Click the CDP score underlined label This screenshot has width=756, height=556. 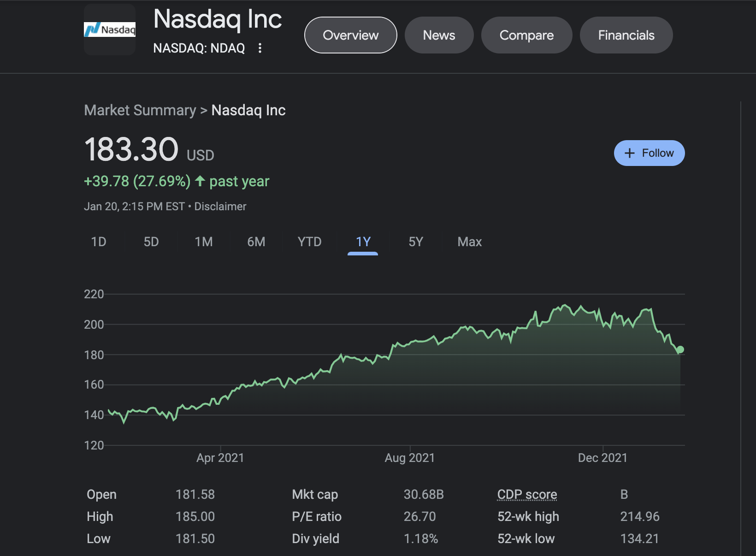coord(527,494)
